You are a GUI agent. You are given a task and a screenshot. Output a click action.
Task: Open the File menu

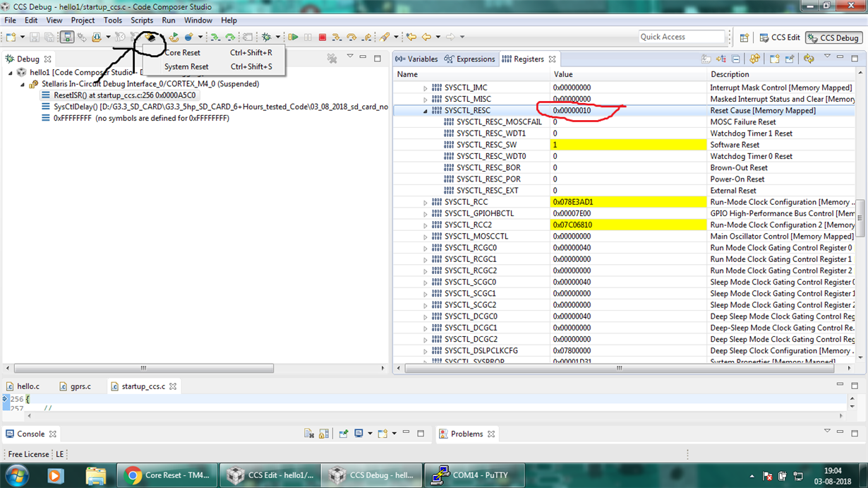click(x=11, y=20)
